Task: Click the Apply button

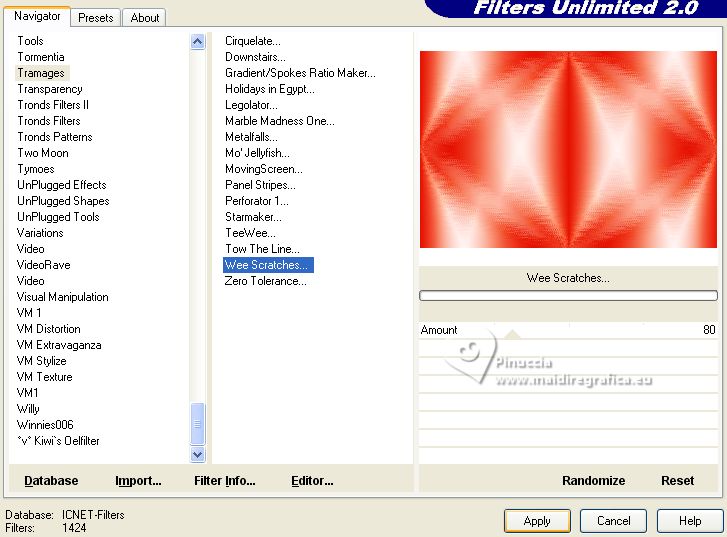Action: click(537, 521)
